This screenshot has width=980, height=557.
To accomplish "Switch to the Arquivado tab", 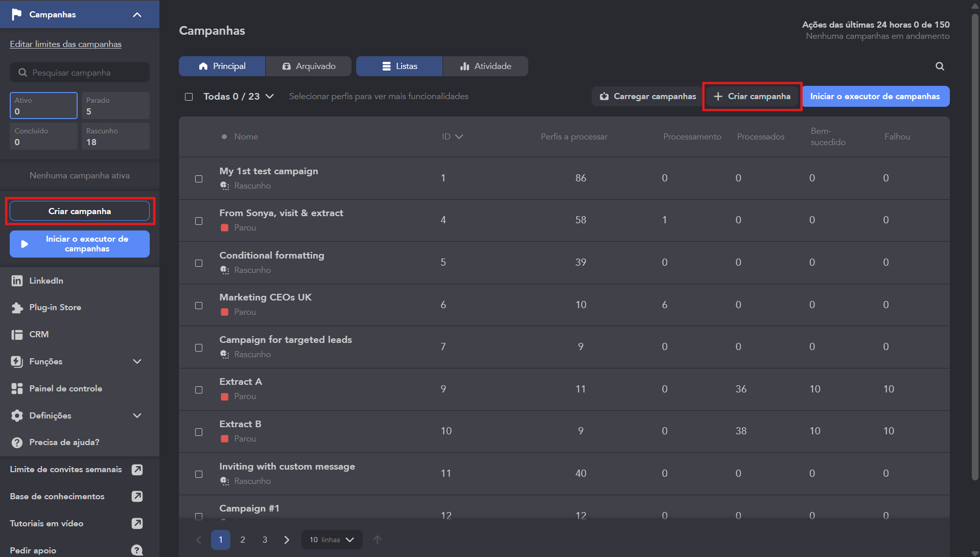I will [x=309, y=66].
